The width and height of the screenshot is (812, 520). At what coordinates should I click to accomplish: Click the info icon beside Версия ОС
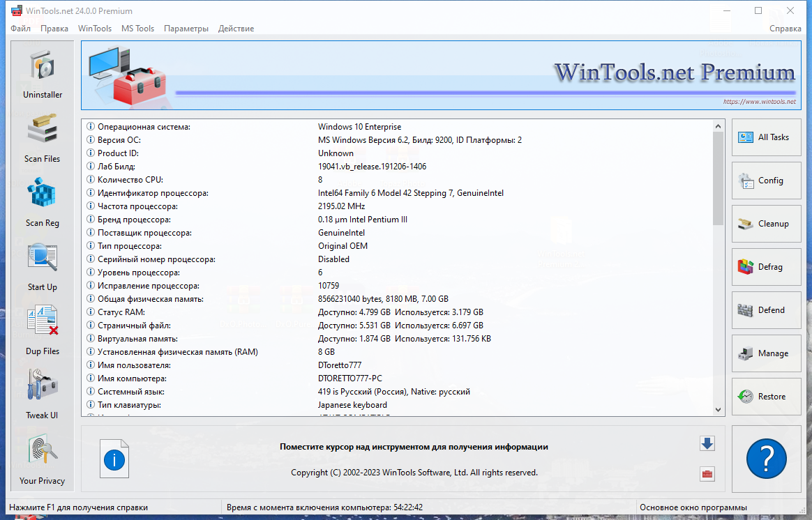tap(91, 139)
